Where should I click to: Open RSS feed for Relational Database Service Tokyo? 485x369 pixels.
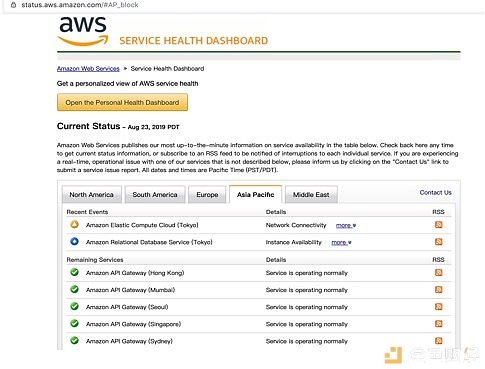coord(438,242)
